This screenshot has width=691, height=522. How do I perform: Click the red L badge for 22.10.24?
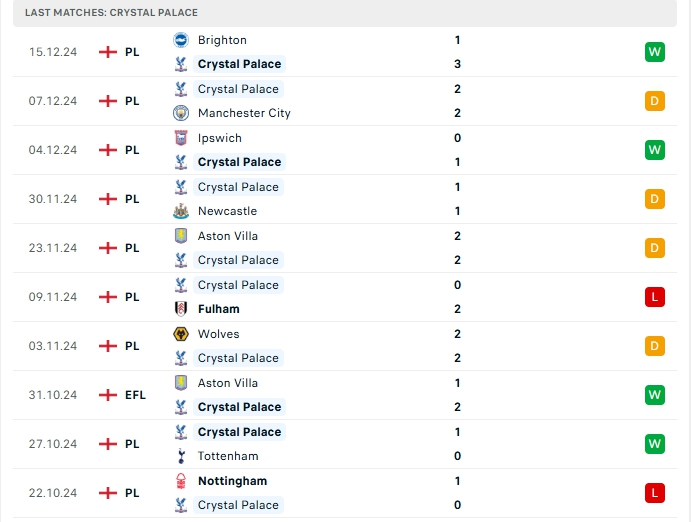pyautogui.click(x=655, y=493)
